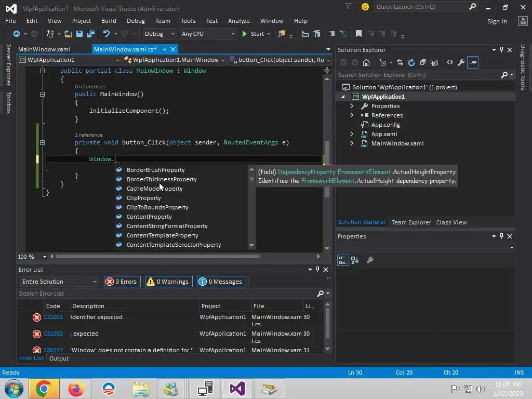Click the editor horizontal scrollbar

[x=158, y=257]
